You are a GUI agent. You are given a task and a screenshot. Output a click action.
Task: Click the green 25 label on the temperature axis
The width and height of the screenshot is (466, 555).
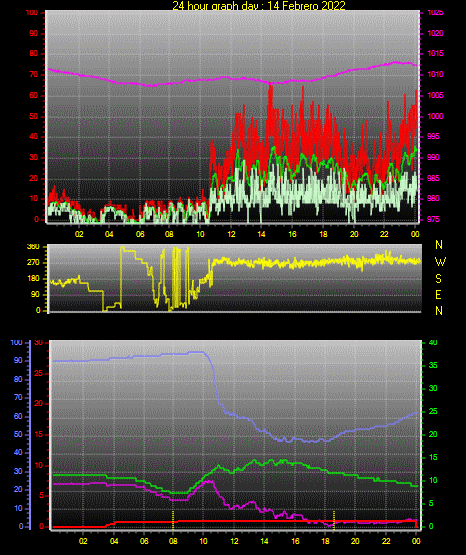click(433, 411)
